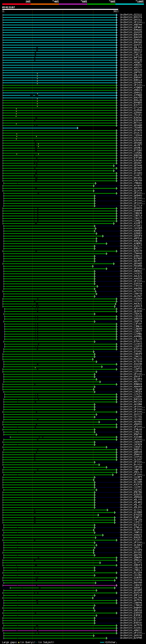
Task: Select the UniRef100_C1CBF5 label
Action: (x=131, y=477)
